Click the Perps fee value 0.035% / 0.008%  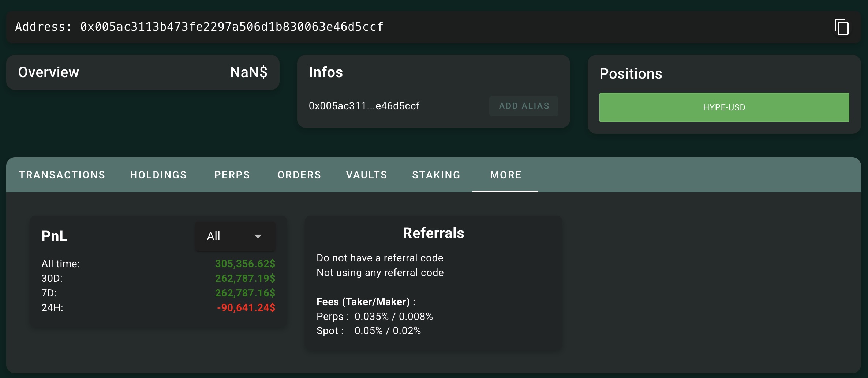pos(394,317)
